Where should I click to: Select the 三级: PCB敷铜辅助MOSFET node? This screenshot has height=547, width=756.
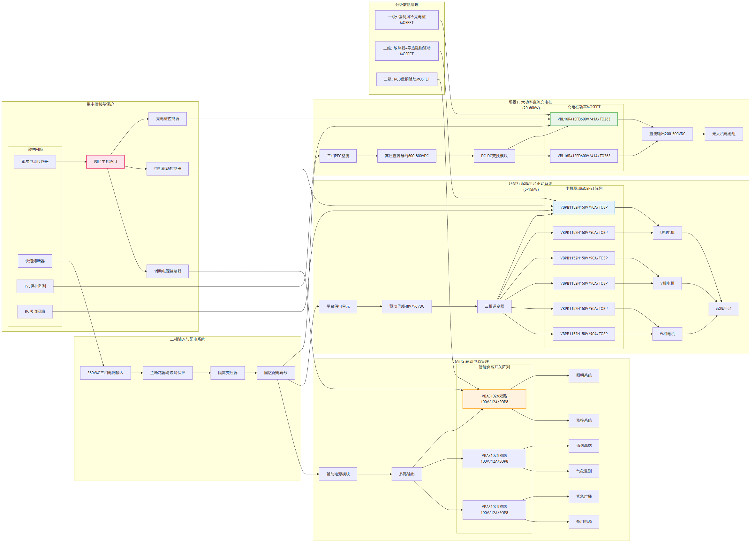[x=407, y=79]
